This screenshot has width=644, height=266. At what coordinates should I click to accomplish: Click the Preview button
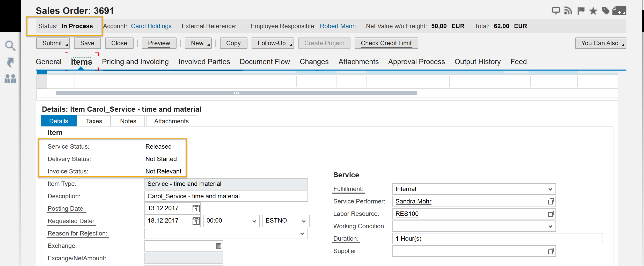click(159, 43)
